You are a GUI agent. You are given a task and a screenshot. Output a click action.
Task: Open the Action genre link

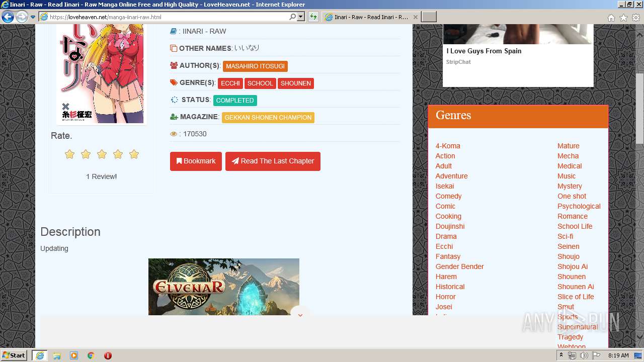click(445, 156)
